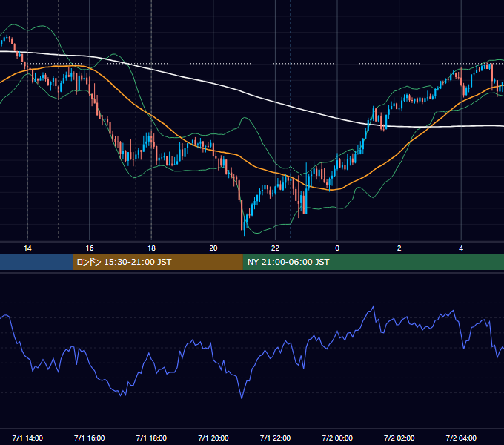The image size is (504, 445).
Task: Click the 7/1 22:00 time label
Action: point(275,438)
